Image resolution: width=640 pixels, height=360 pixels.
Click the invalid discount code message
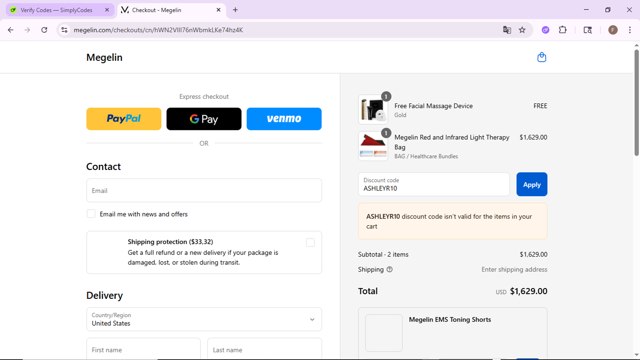453,221
